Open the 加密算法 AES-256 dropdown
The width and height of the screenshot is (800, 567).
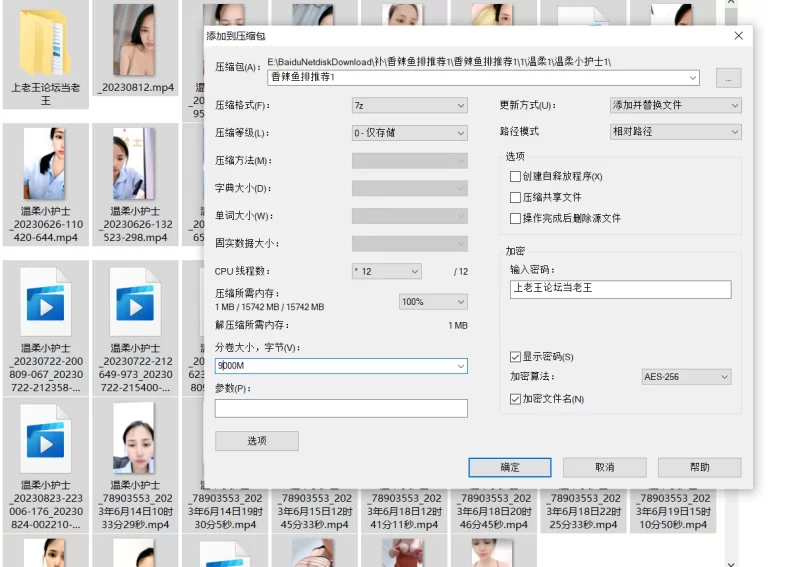click(686, 377)
